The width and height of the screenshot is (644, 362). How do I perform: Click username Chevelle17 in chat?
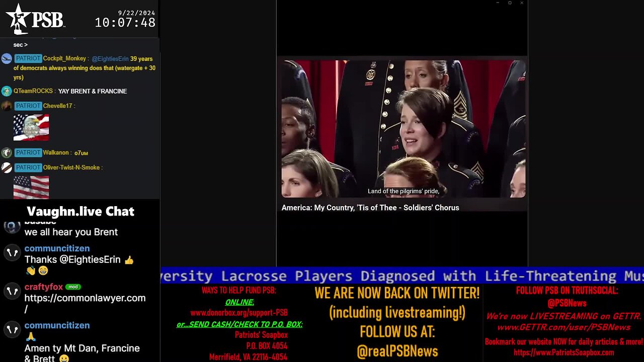[x=58, y=106]
